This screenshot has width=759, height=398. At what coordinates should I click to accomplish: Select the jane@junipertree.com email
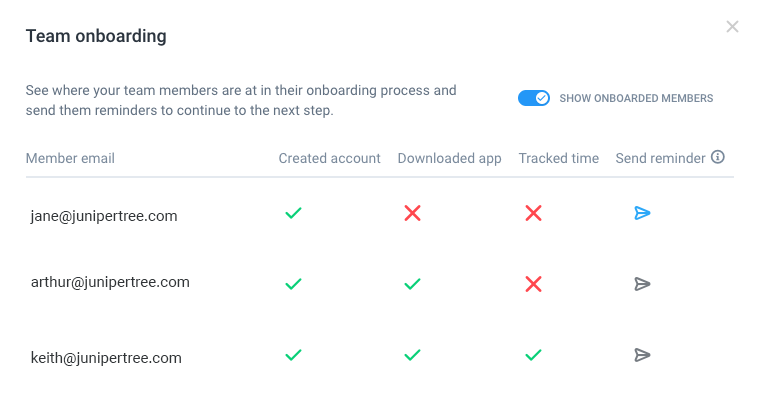click(104, 216)
